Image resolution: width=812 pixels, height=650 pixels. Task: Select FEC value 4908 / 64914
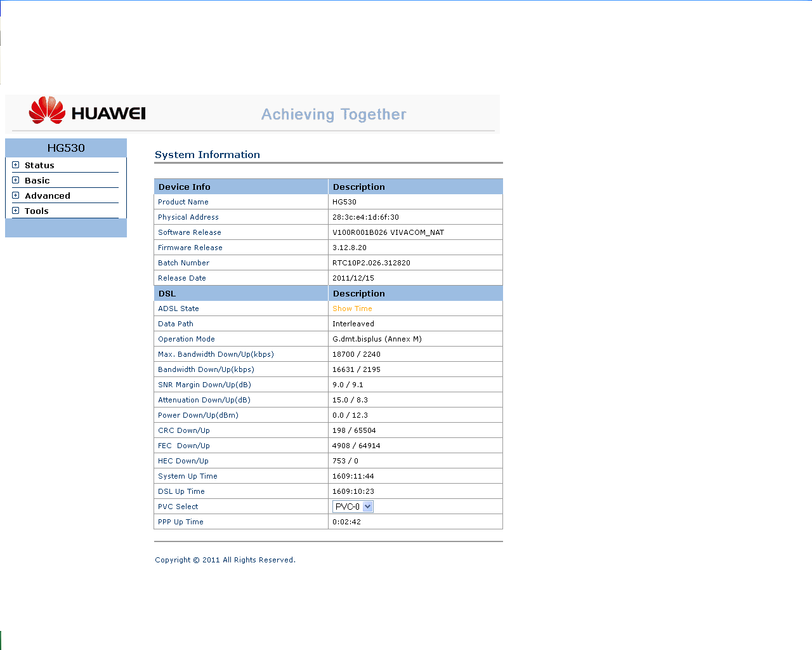tap(357, 446)
